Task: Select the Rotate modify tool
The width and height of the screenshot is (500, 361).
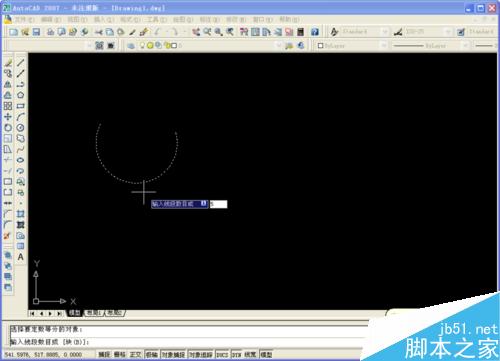Action: 8,128
